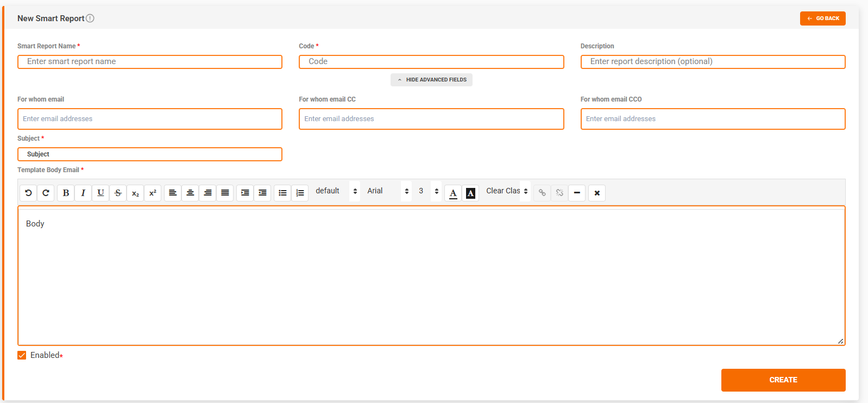
Task: Focus the Smart Report Name field
Action: (150, 62)
